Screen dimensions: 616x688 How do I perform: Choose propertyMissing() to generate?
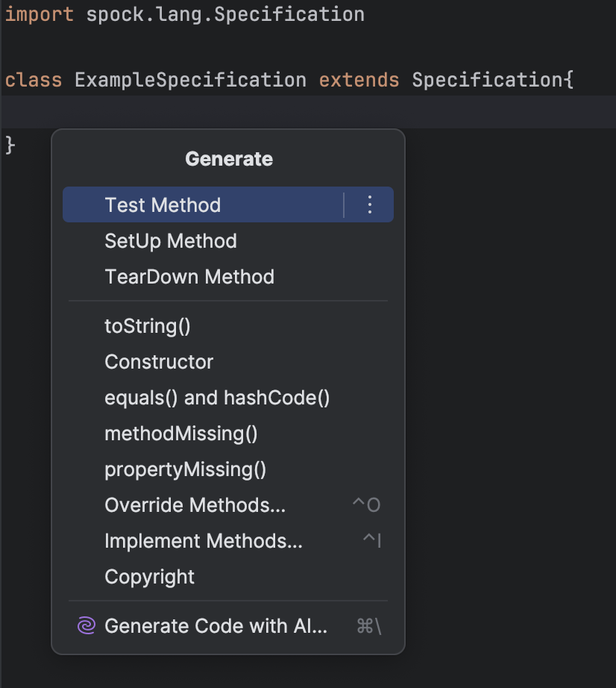click(x=186, y=469)
